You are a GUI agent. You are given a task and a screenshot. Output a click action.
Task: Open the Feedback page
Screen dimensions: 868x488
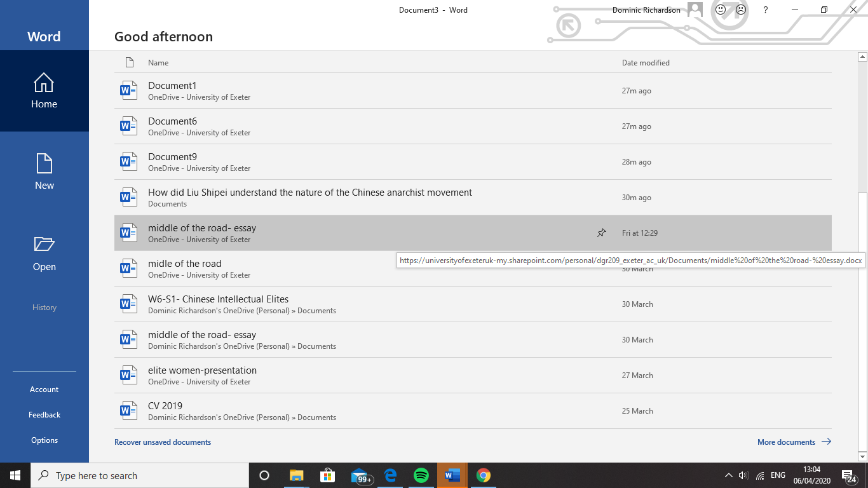tap(44, 415)
